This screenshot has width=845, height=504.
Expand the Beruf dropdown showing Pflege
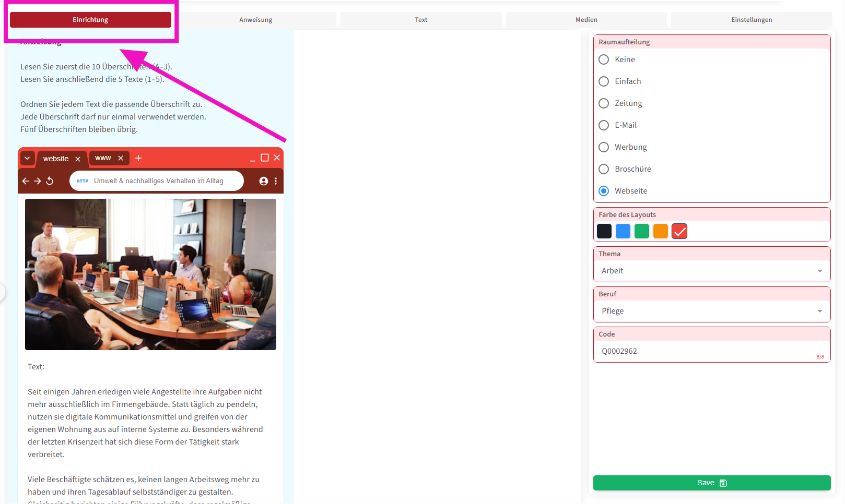(711, 311)
